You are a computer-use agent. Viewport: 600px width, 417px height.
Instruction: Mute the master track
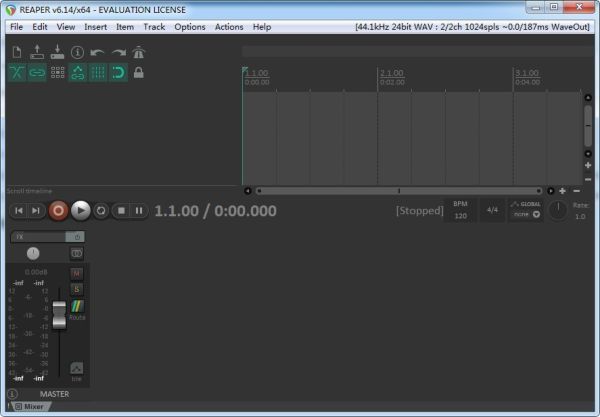(77, 273)
